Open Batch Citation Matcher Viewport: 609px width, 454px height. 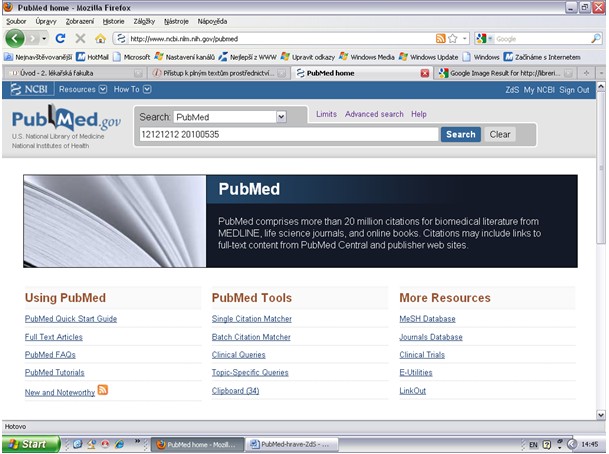251,337
